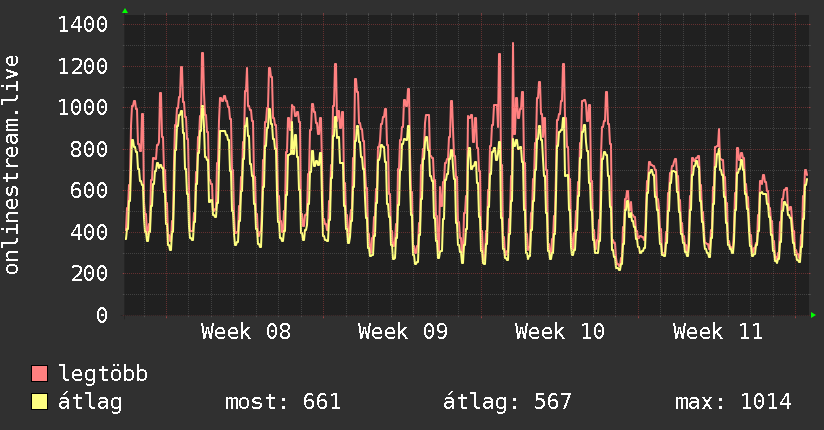Click the 'átlag: 567' average value

coord(507,402)
